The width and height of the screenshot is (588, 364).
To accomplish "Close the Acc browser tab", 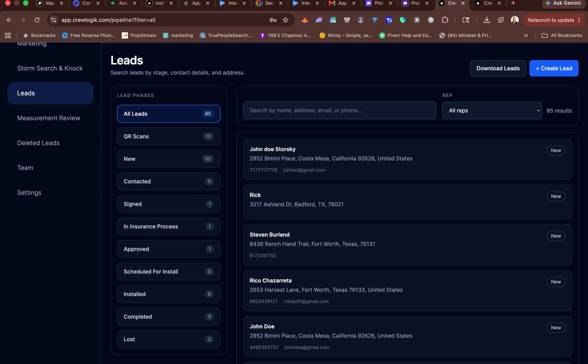I will point(135,3).
